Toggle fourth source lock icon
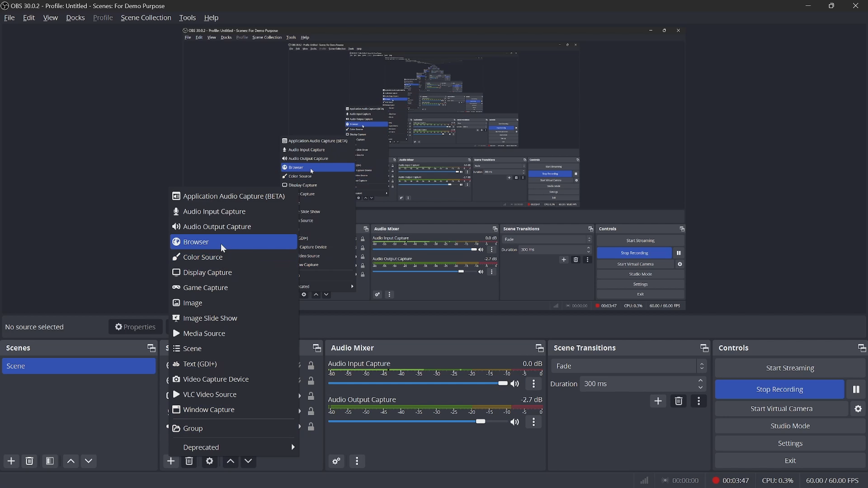The height and width of the screenshot is (488, 868). coord(311,412)
